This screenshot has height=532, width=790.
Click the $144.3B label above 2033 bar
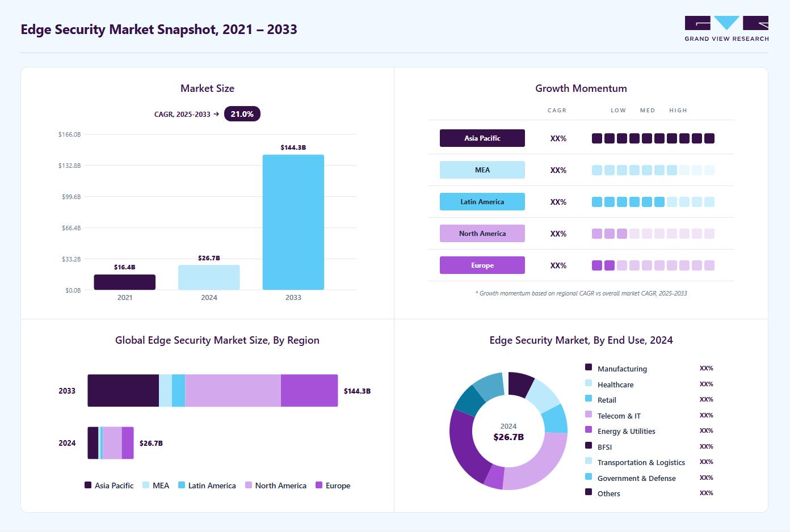[293, 147]
